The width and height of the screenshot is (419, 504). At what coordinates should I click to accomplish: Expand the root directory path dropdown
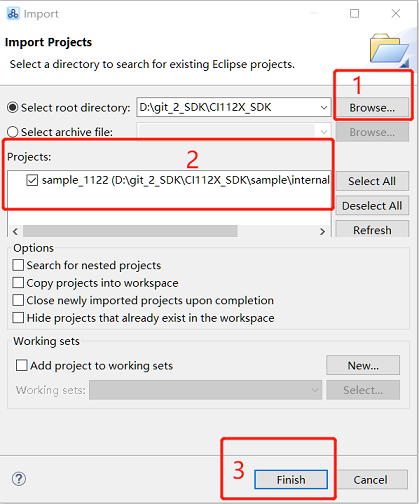point(323,107)
